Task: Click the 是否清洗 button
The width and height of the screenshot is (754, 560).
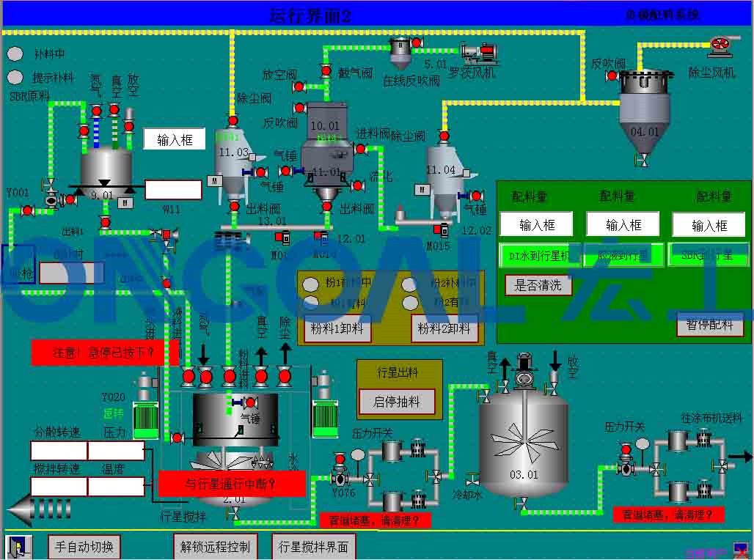Action: 538,285
